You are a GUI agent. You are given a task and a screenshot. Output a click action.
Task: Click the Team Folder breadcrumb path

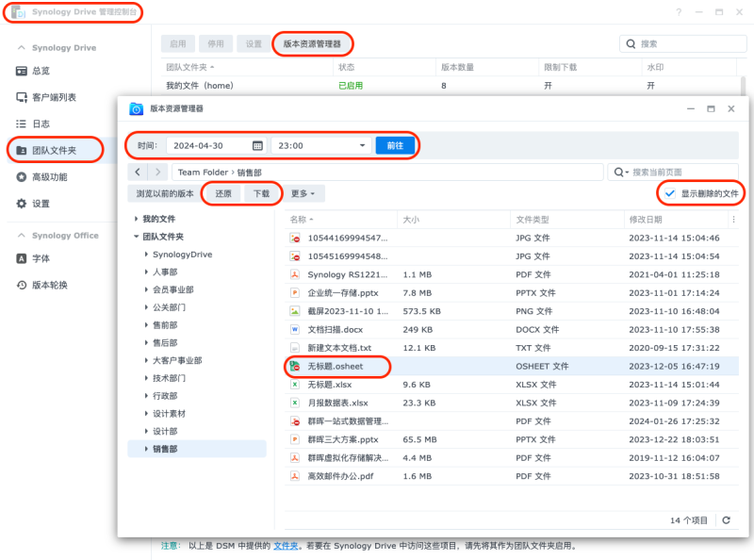[203, 173]
